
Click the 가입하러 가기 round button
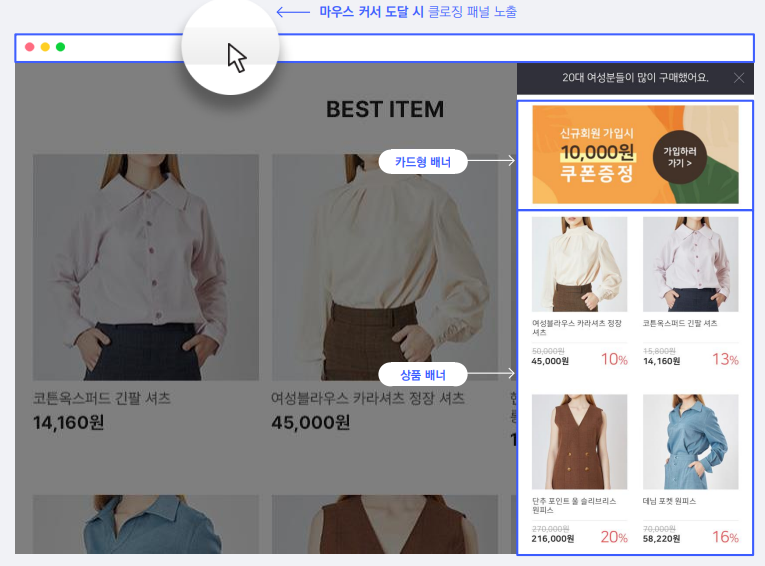pos(680,157)
